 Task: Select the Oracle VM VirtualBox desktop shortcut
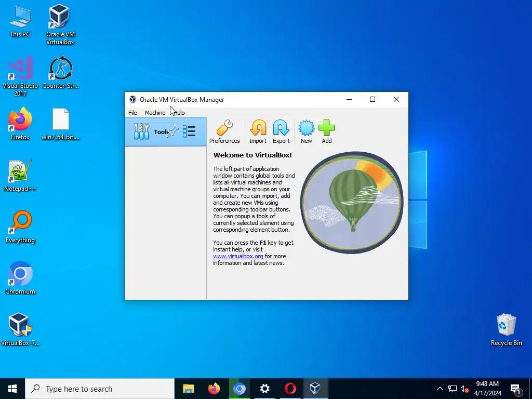[60, 24]
